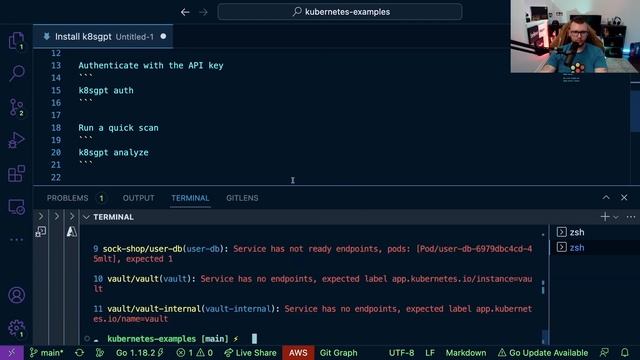The height and width of the screenshot is (360, 640).
Task: Select language mode Markdown
Action: 466,353
